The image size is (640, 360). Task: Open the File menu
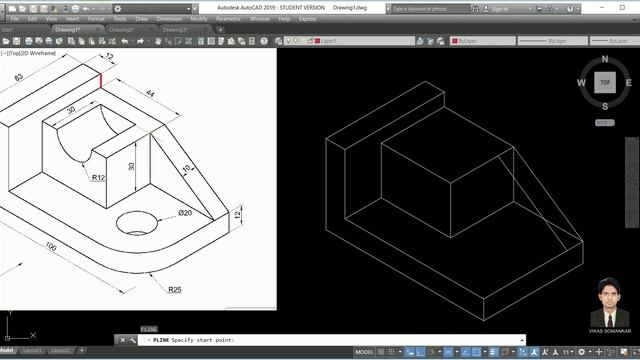[14, 19]
